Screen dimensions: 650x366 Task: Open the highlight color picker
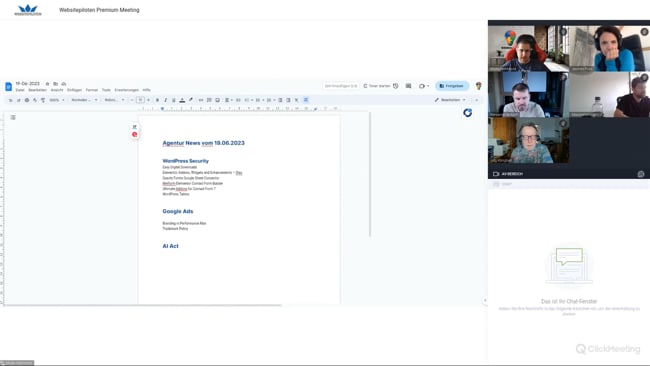pyautogui.click(x=191, y=100)
